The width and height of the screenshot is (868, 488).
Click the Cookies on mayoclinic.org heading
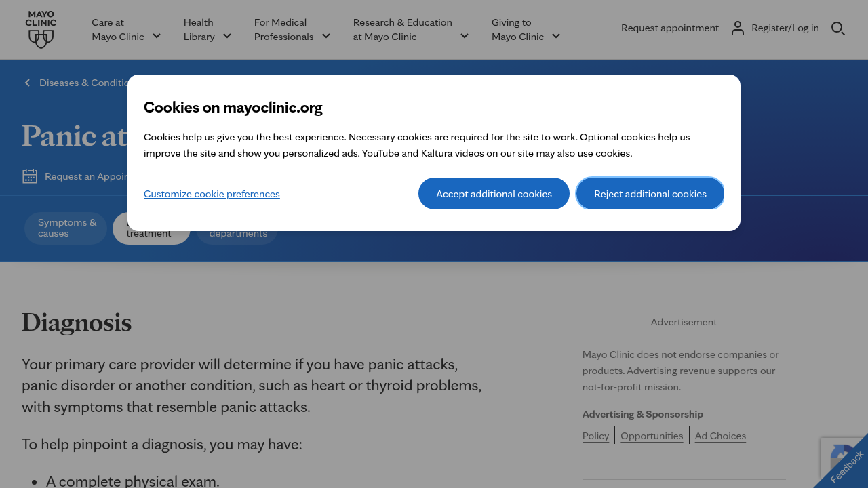tap(233, 107)
